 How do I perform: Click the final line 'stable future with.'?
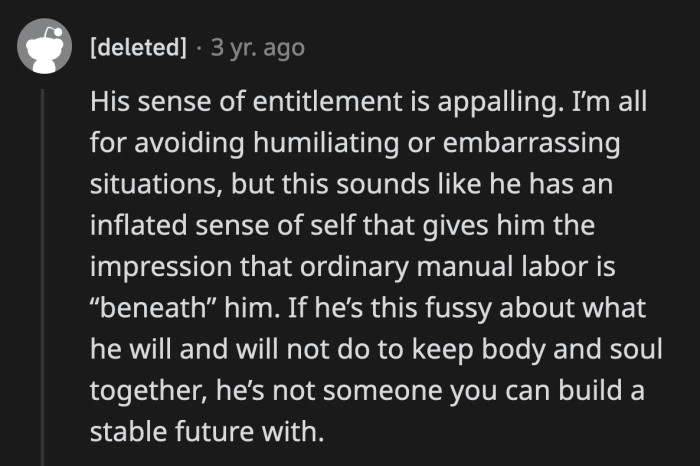click(207, 432)
